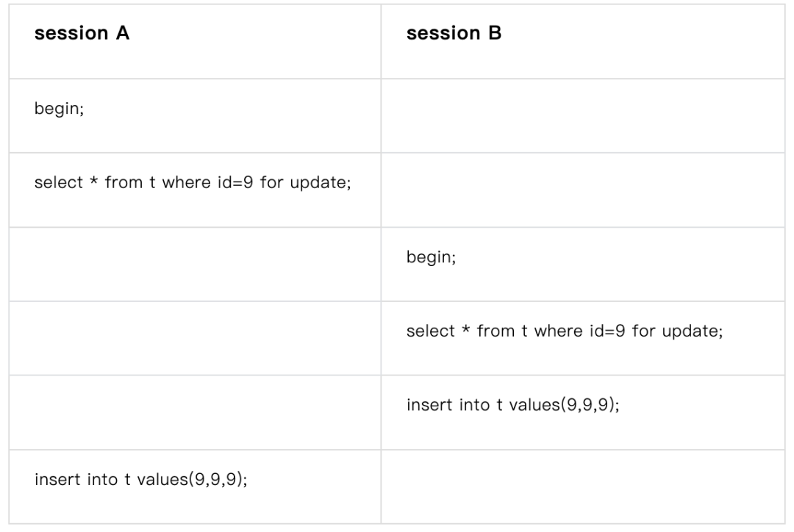Click the "session B" column header
This screenshot has width=794, height=532.
(454, 34)
